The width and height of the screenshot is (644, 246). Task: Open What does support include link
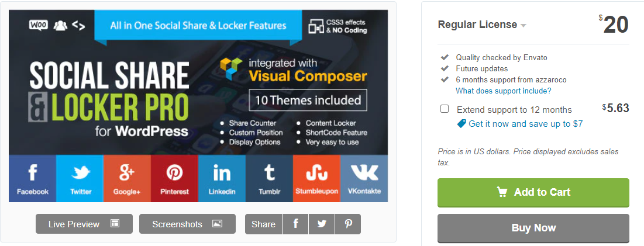tap(504, 91)
